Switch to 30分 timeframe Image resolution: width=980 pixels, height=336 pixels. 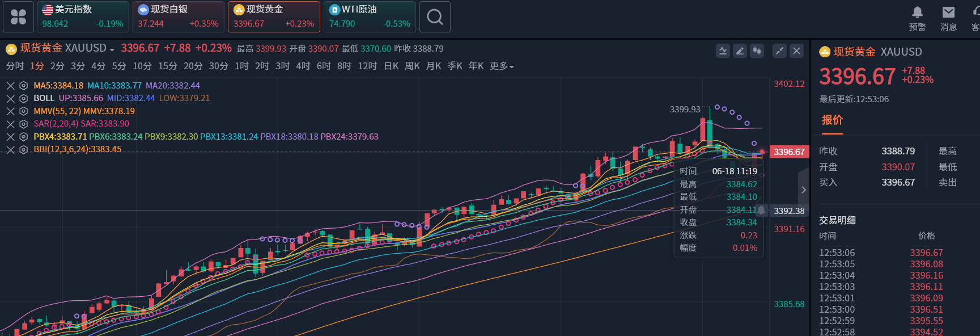[x=218, y=66]
